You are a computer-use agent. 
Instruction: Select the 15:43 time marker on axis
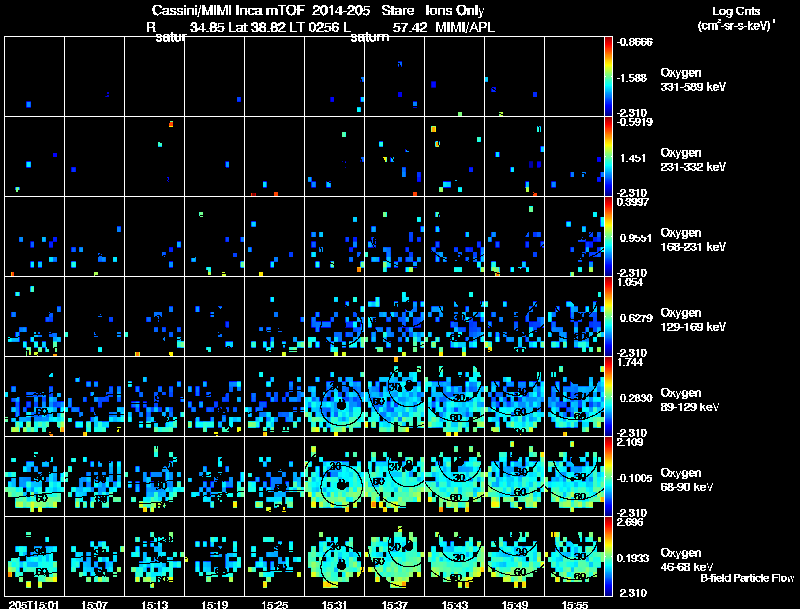point(455,603)
